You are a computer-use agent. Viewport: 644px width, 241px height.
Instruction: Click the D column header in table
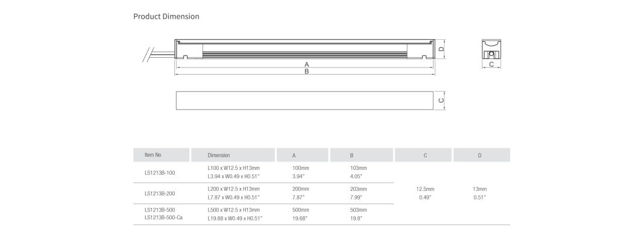[481, 155]
